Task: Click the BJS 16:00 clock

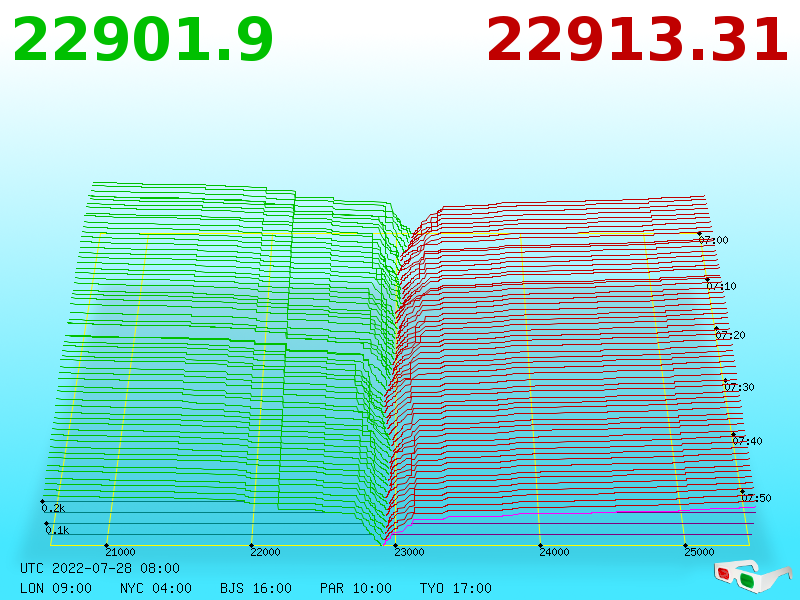Action: click(256, 588)
